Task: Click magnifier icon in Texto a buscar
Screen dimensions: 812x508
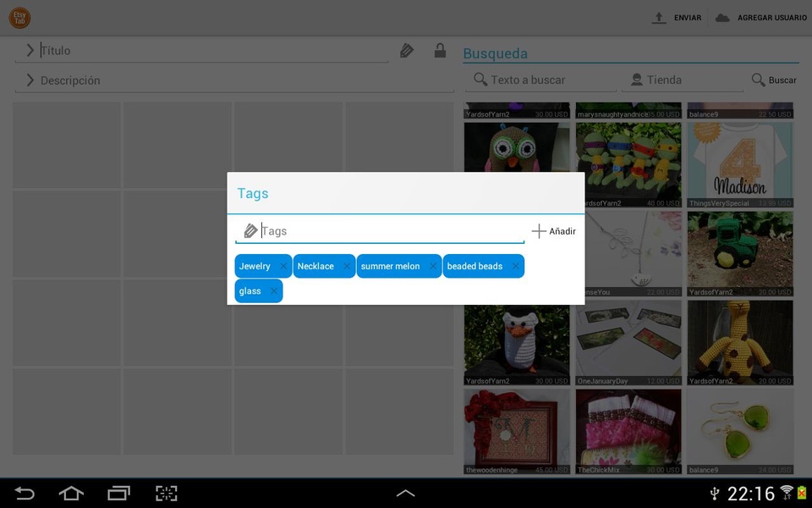Action: pos(480,80)
